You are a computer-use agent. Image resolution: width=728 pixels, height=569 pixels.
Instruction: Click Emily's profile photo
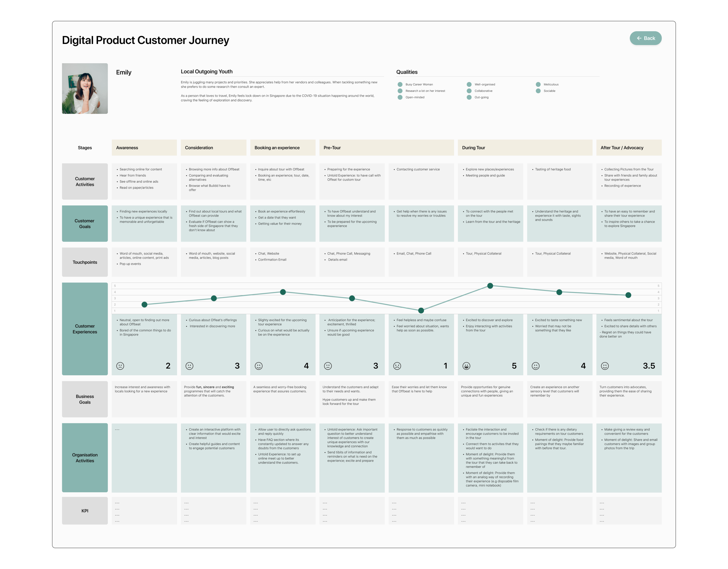tap(85, 89)
